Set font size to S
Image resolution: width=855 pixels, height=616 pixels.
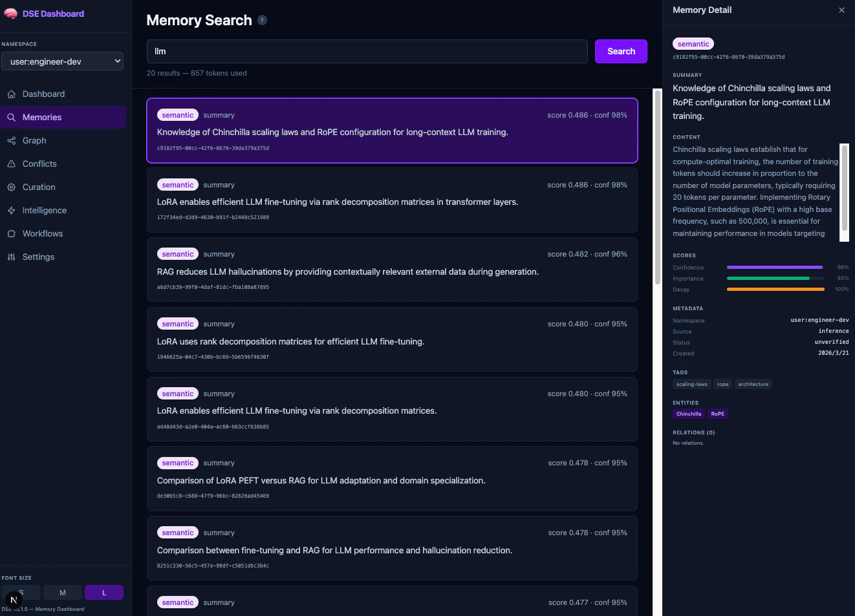click(21, 593)
